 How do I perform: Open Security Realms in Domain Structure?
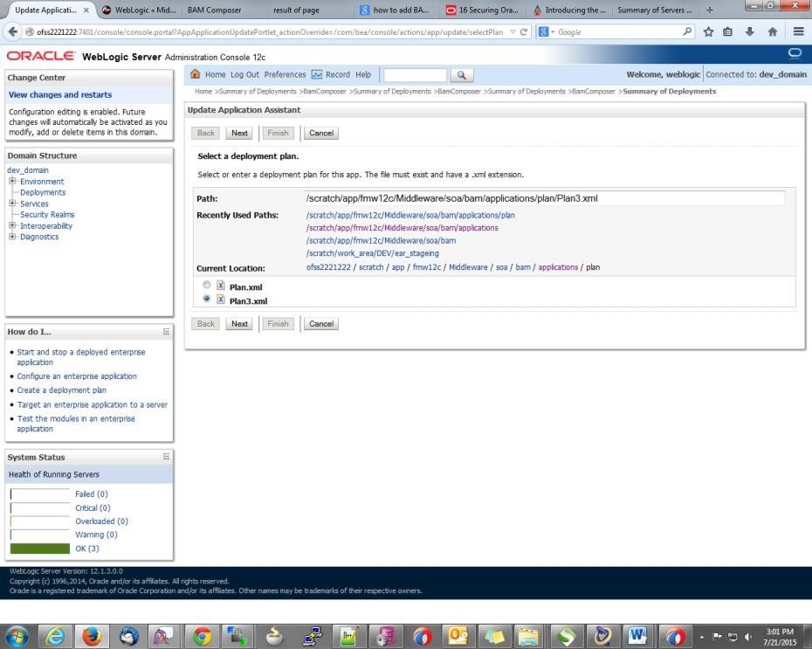(x=47, y=214)
